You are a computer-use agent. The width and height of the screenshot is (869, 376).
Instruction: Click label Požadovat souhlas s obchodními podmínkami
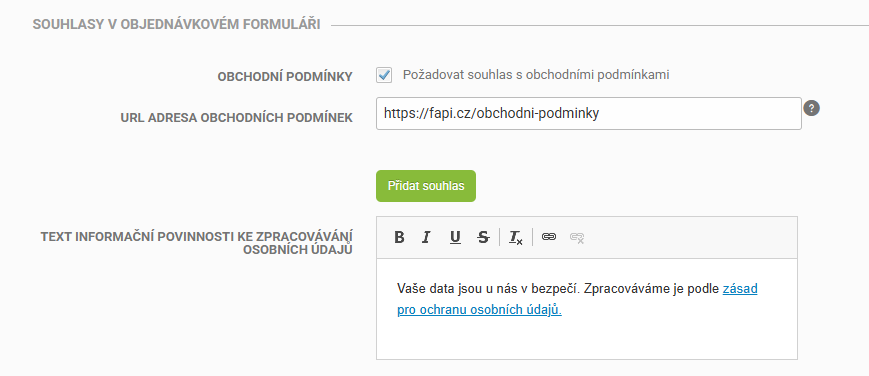click(x=536, y=75)
